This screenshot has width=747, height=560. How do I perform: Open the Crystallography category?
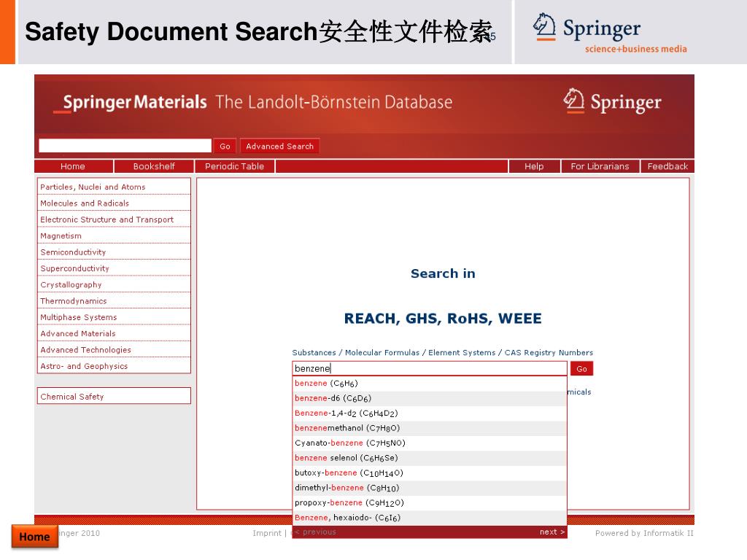[x=114, y=285]
